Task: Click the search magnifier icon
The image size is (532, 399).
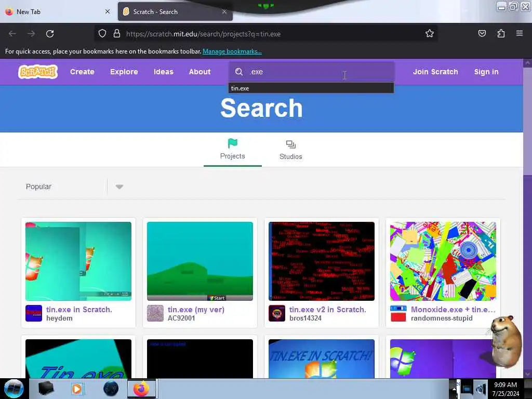Action: (x=239, y=72)
